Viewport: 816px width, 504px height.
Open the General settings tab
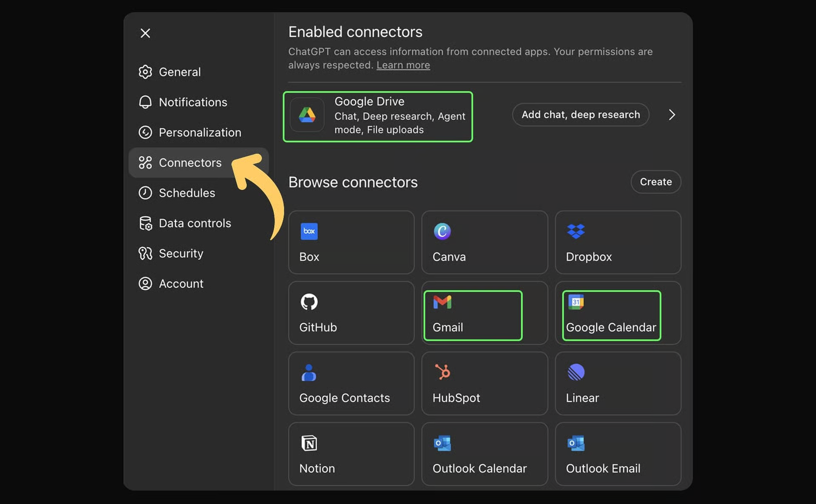(x=179, y=72)
